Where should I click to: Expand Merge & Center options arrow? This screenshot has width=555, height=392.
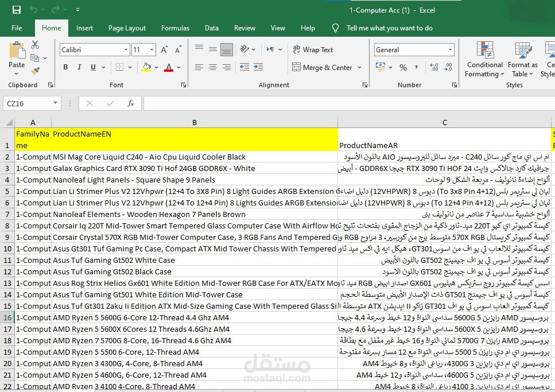(360, 67)
